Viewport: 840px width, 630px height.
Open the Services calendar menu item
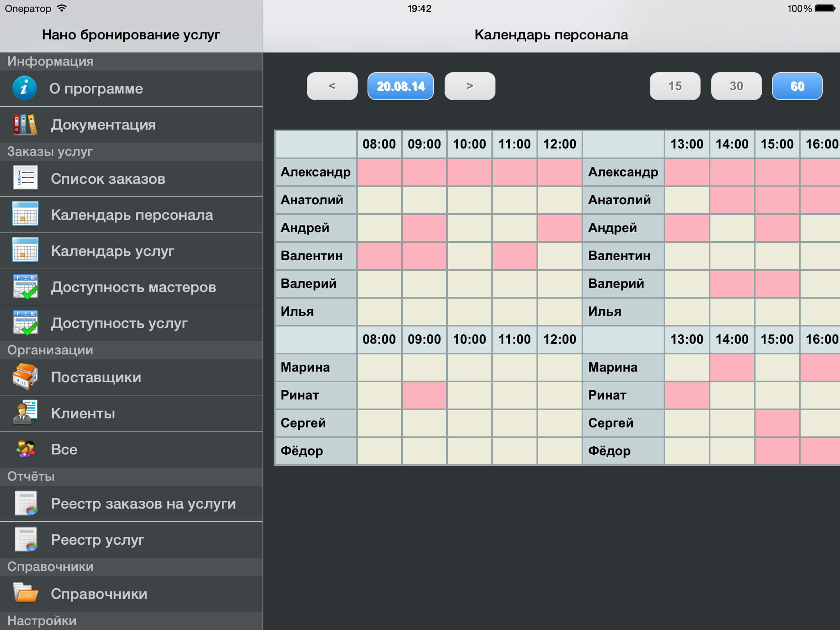pyautogui.click(x=112, y=251)
